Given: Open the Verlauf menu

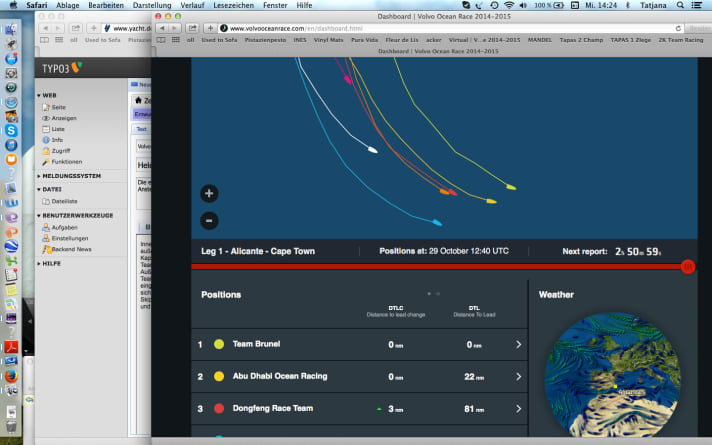Looking at the screenshot, I should coord(192,5).
